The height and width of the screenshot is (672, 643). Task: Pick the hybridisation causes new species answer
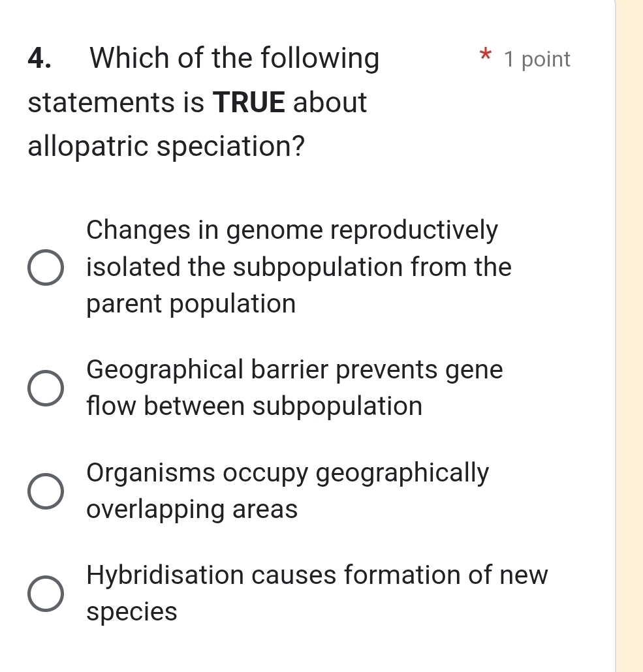pyautogui.click(x=46, y=593)
